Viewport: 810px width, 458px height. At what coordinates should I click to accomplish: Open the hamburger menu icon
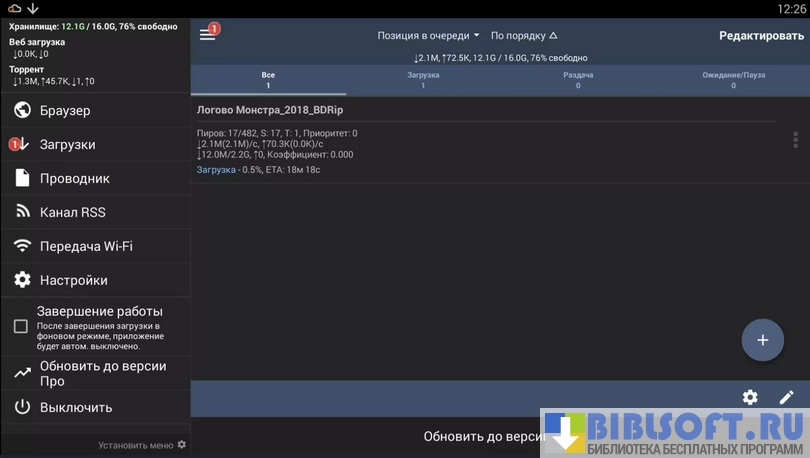(x=207, y=35)
